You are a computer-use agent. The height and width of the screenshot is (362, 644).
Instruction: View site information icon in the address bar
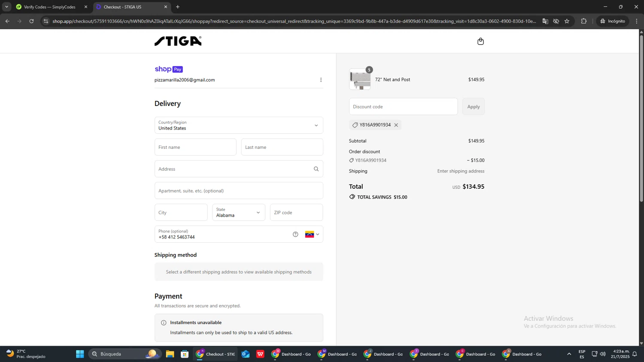(46, 21)
